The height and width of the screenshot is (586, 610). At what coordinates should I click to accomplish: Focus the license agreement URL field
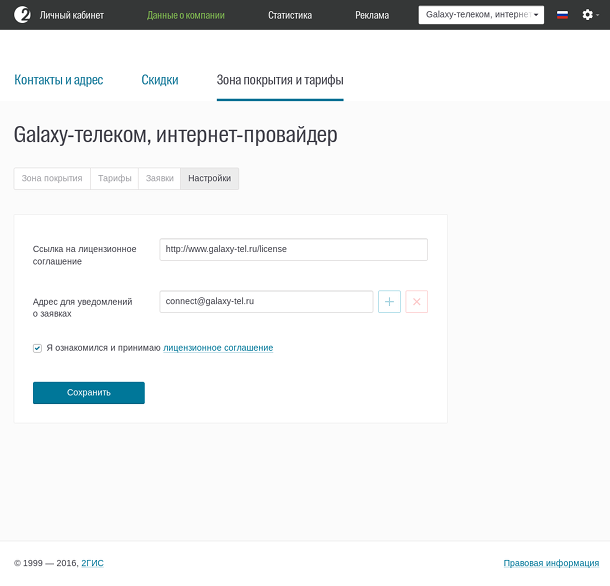click(x=294, y=249)
